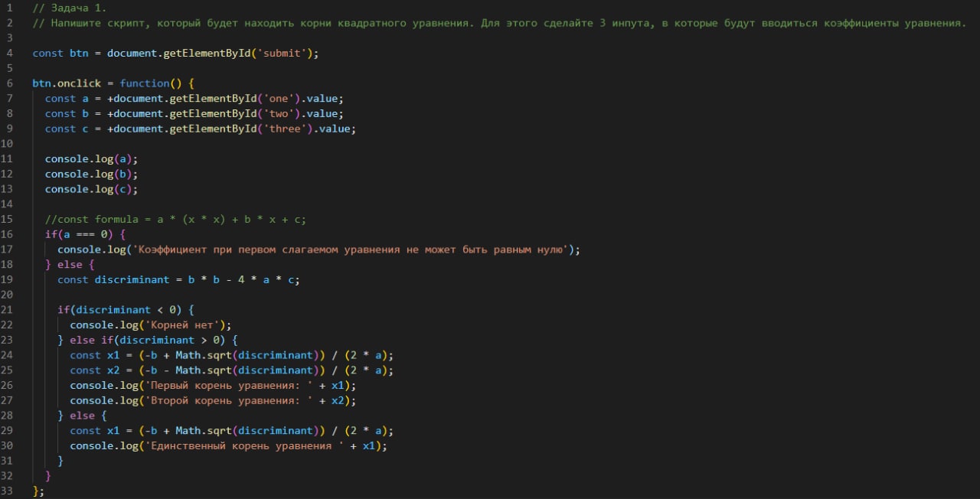This screenshot has width=980, height=499.
Task: Click the 'if(a === 0)' condition
Action: click(80, 234)
